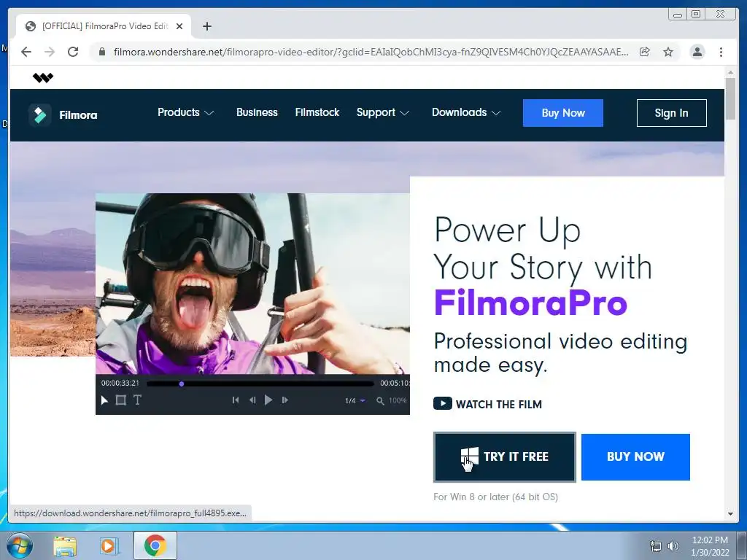Expand the Support menu

(x=383, y=112)
